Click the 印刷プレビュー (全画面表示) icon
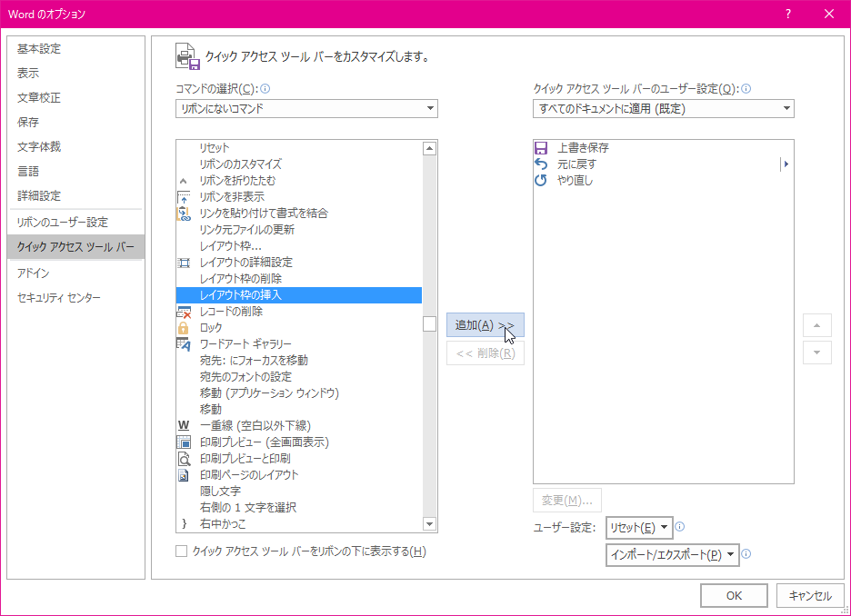851x616 pixels. pos(184,442)
